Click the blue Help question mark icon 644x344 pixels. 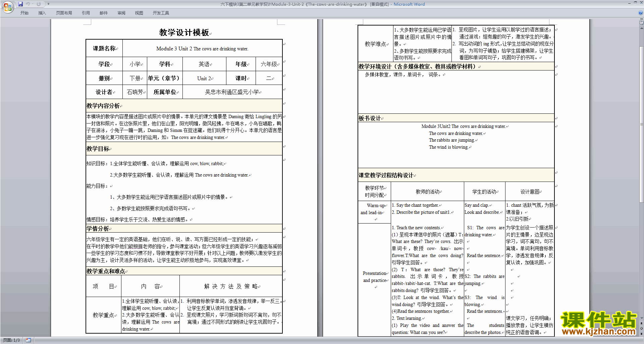tap(641, 13)
